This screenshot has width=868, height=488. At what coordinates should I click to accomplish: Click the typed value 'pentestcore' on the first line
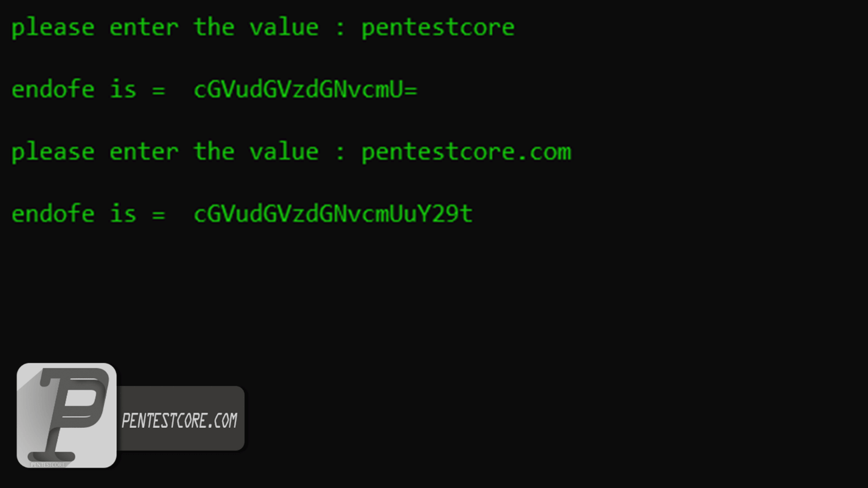(x=438, y=28)
